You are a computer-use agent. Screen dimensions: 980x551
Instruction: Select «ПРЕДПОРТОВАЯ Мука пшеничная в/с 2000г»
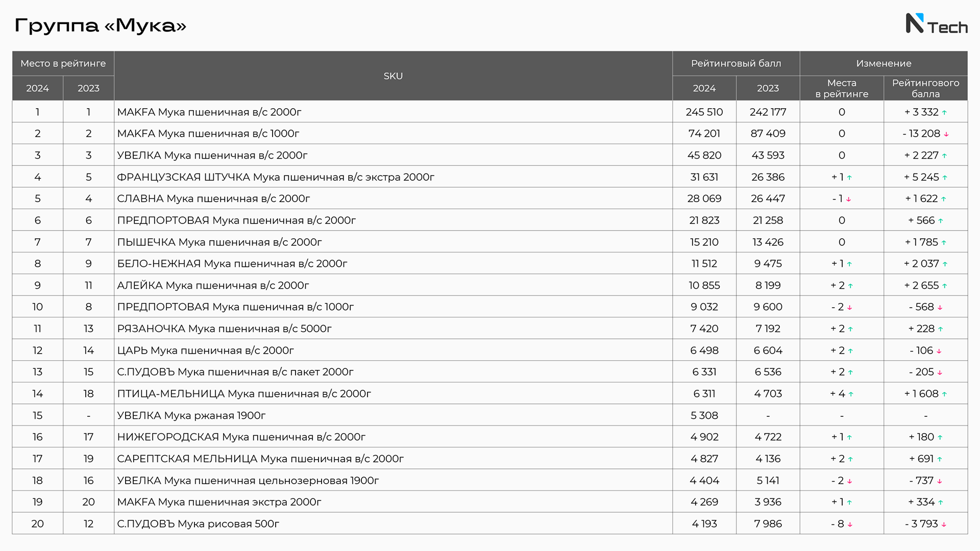pyautogui.click(x=490, y=220)
